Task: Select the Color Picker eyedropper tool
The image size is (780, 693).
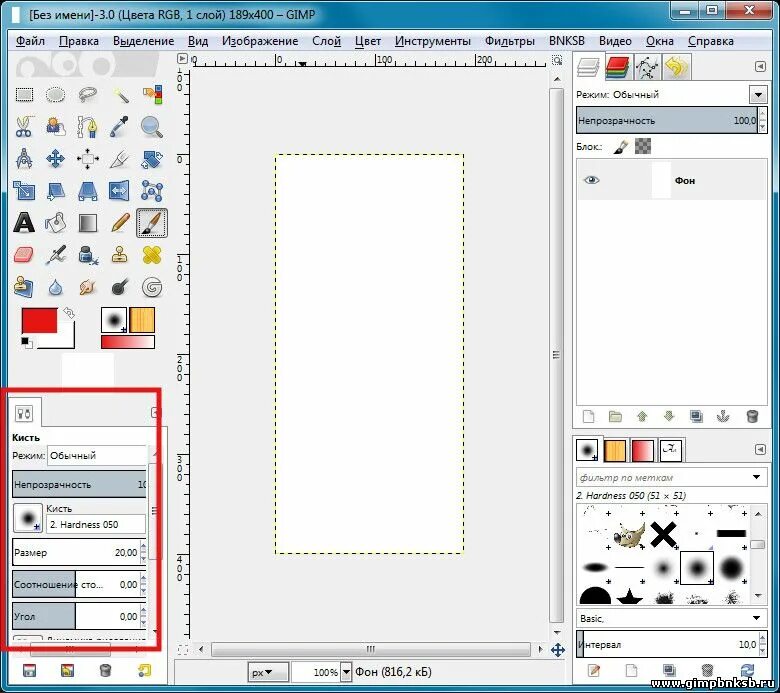Action: coord(120,127)
